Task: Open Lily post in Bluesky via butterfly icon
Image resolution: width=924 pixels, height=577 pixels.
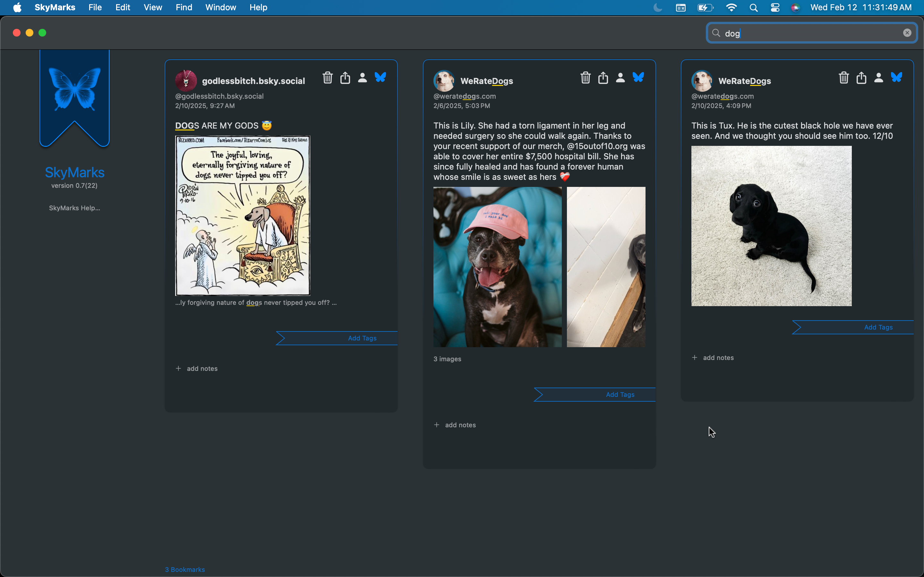Action: pos(638,77)
